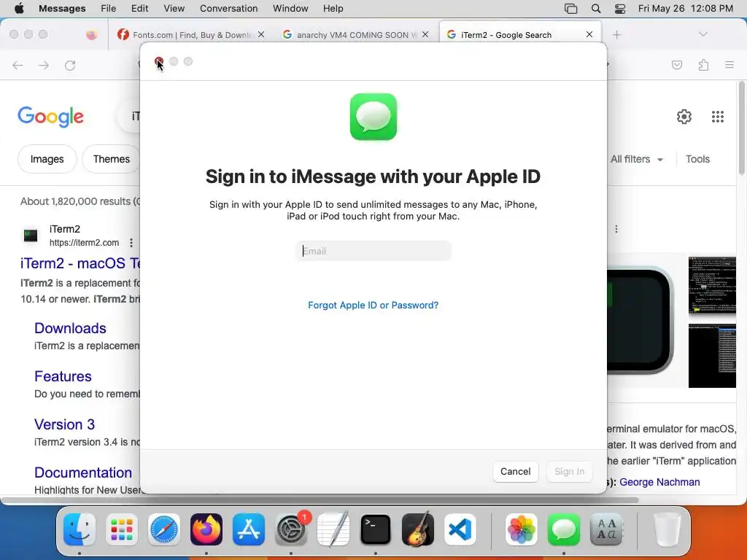Open Firefox hamburger application menu
Viewport: 747px width, 560px height.
[729, 65]
